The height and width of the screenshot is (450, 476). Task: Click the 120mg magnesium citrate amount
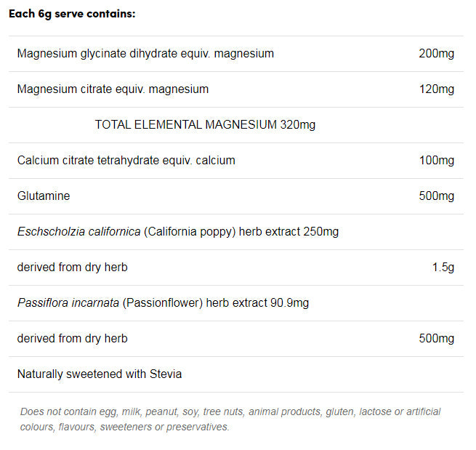pyautogui.click(x=436, y=89)
